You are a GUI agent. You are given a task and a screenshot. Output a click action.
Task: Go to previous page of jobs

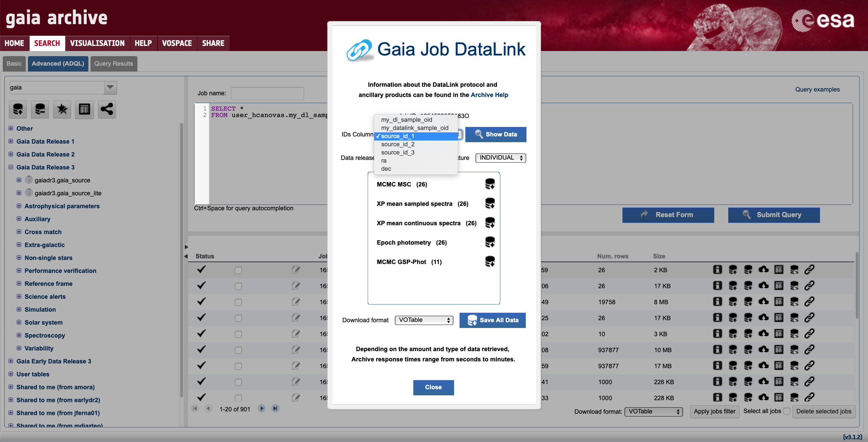click(208, 408)
